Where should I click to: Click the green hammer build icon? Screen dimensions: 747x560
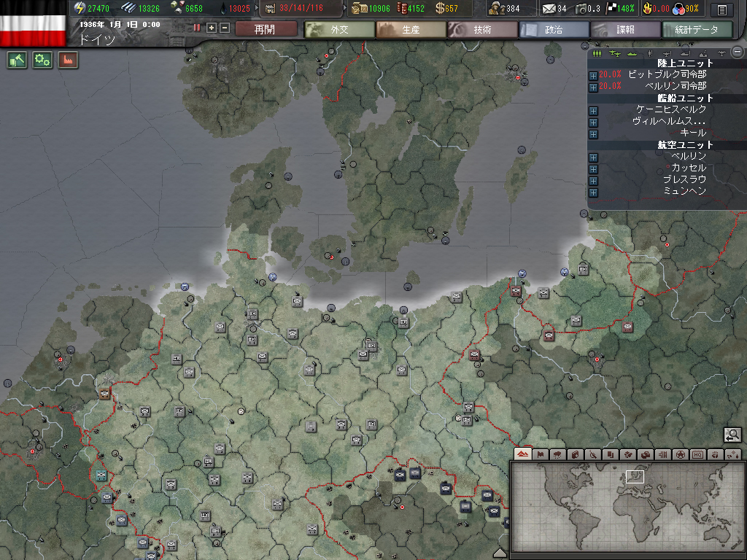click(18, 60)
